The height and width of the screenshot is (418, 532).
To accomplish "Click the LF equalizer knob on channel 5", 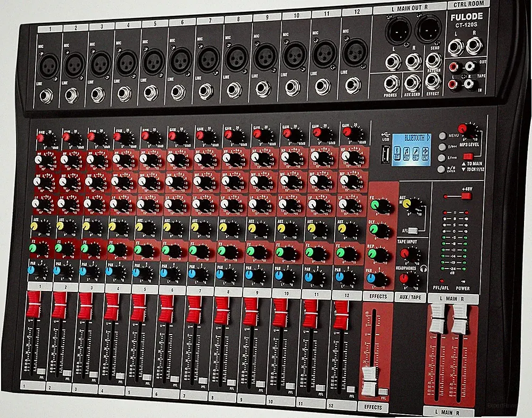I will pyautogui.click(x=144, y=205).
